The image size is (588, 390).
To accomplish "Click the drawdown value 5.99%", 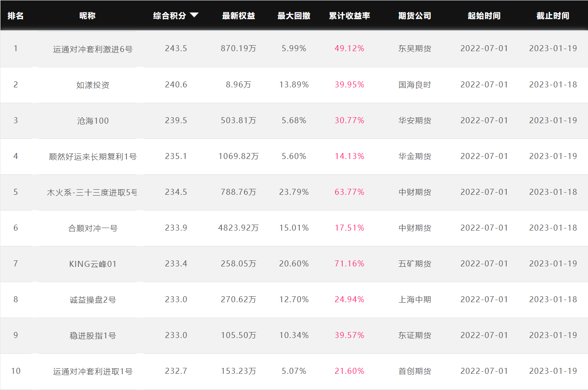I will pyautogui.click(x=294, y=48).
